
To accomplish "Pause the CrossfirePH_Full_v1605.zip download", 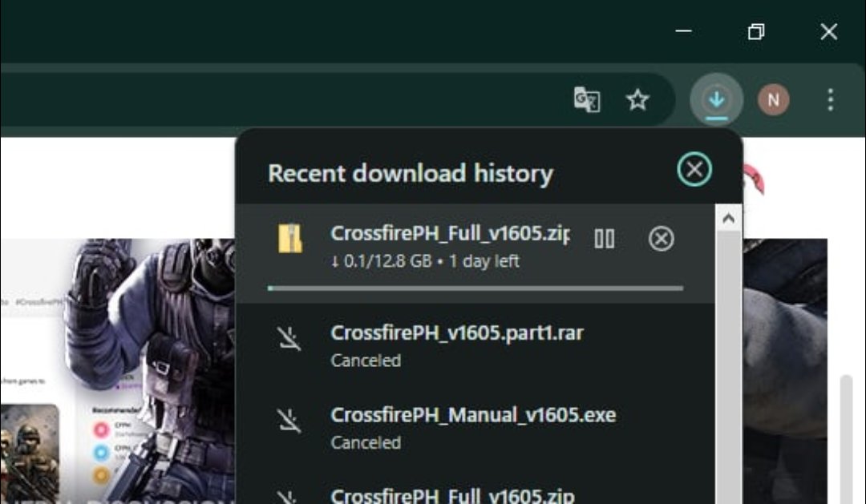I will pyautogui.click(x=605, y=239).
